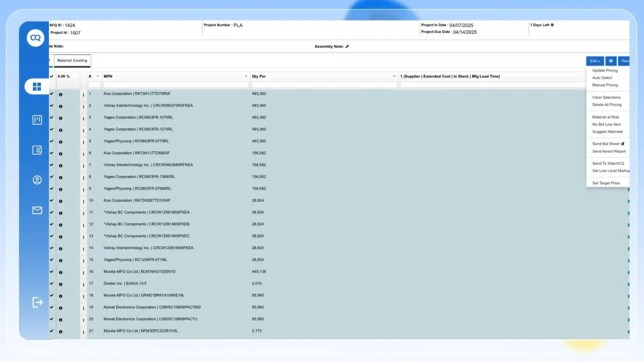Open the wallet icon in sidebar
This screenshot has width=644, height=362.
pyautogui.click(x=37, y=150)
